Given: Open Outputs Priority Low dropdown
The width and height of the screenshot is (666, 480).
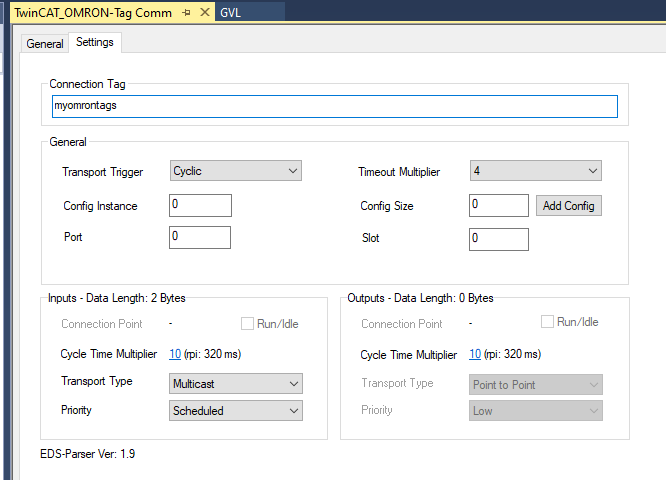Looking at the screenshot, I should tap(536, 411).
